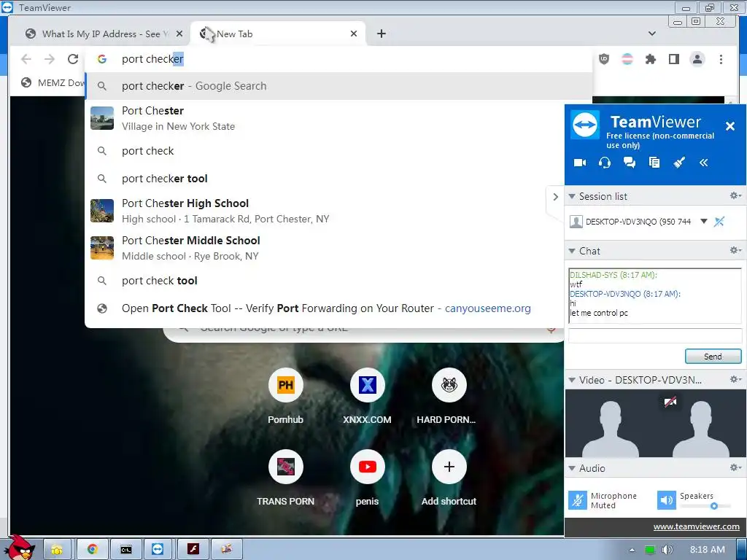Screen dimensions: 747x560
Task: Open Audio section settings gear
Action: (x=735, y=467)
